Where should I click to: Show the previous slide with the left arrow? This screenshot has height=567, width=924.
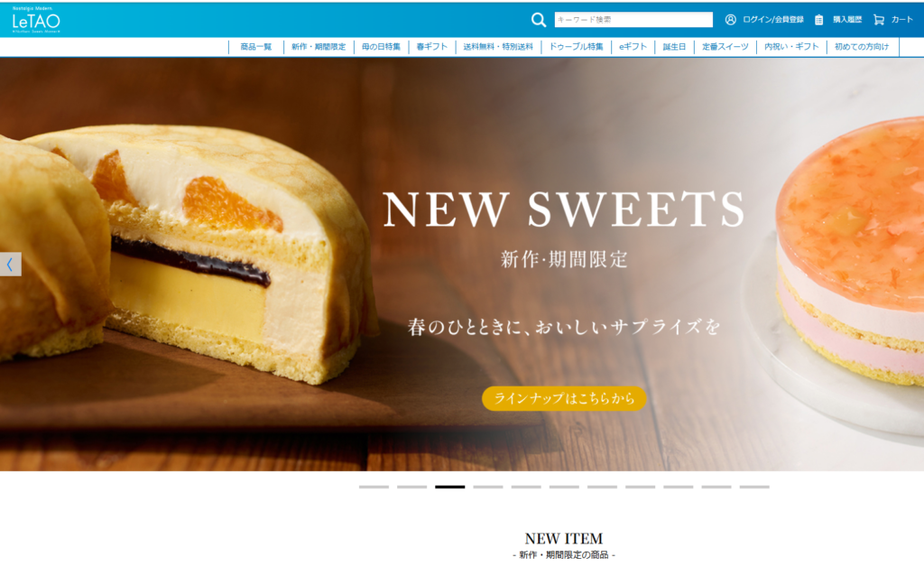click(x=11, y=264)
